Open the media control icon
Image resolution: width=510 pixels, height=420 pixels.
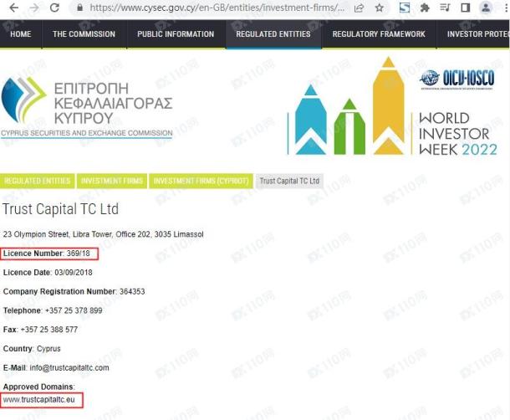tap(445, 8)
